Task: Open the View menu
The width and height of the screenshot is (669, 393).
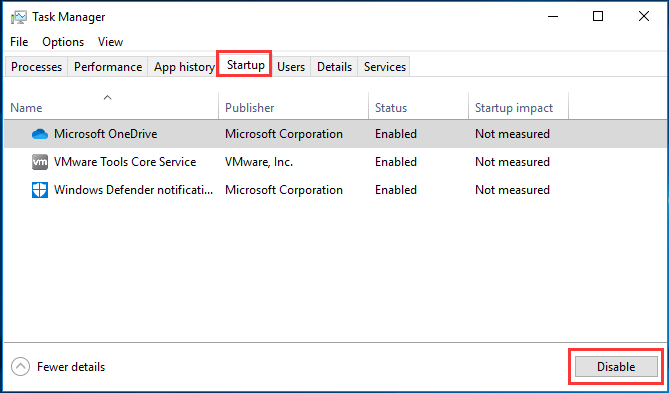Action: [111, 42]
